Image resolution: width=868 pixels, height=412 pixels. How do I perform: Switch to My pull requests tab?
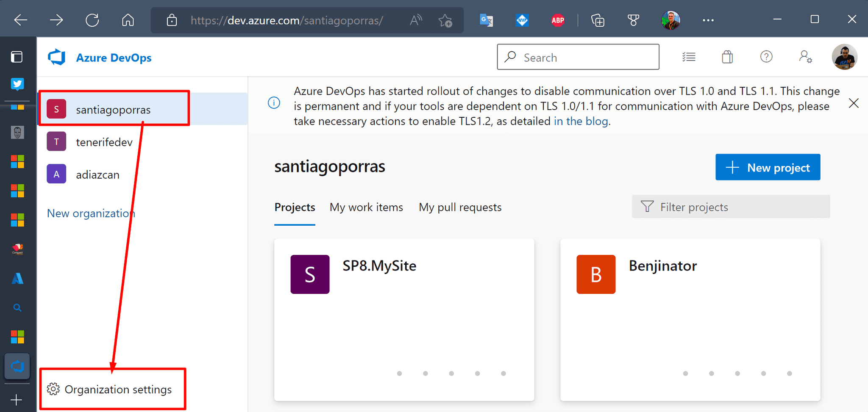460,207
